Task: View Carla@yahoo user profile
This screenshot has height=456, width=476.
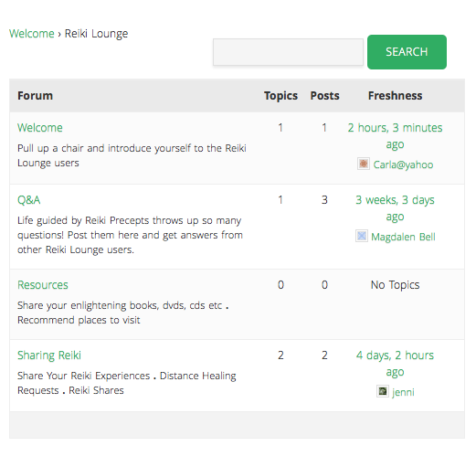Action: pos(403,164)
